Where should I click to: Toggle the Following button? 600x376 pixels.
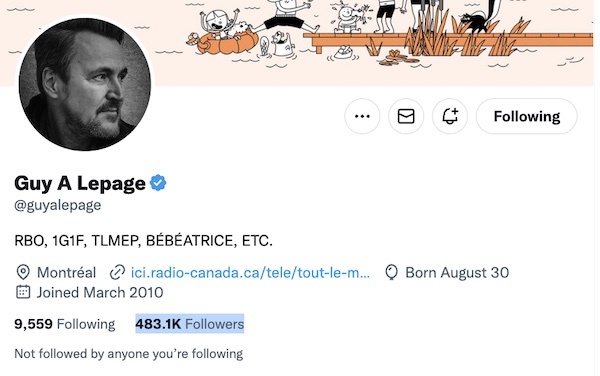527,116
